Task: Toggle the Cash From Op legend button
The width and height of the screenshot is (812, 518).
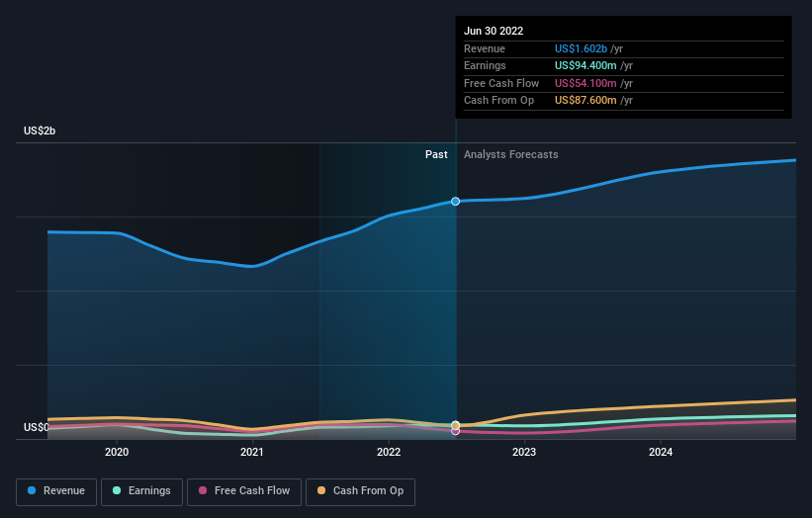Action: (x=360, y=491)
